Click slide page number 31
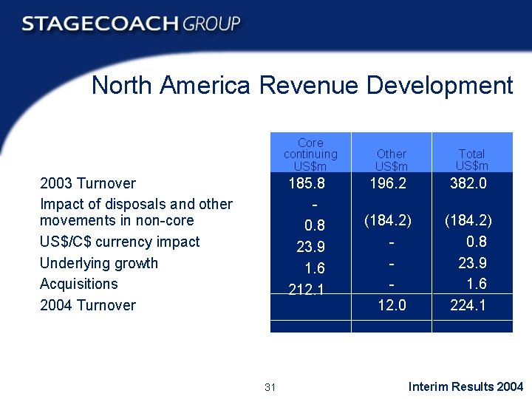532x399 pixels. [270, 387]
